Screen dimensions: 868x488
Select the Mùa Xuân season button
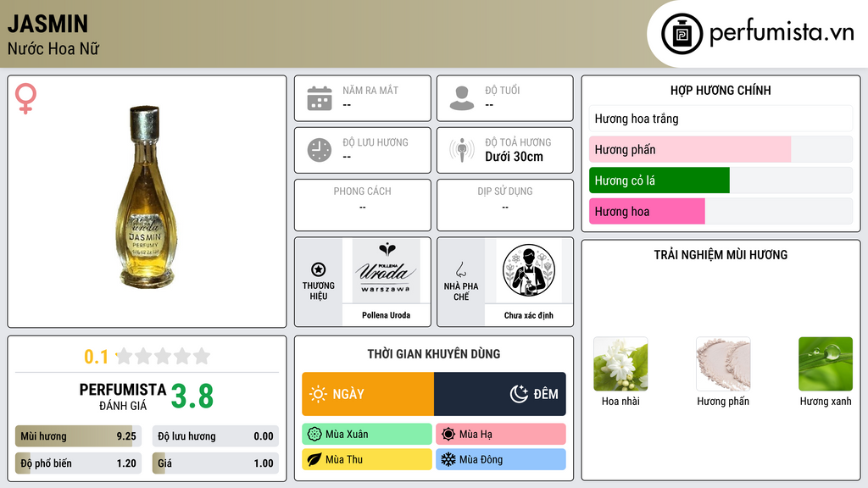367,435
